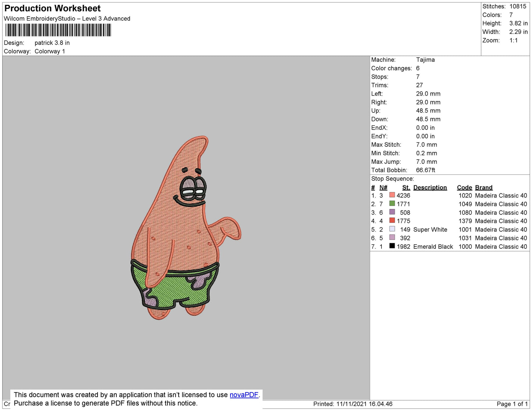This screenshot has height=411, width=532.
Task: Click the Tajima machine name
Action: pyautogui.click(x=425, y=60)
